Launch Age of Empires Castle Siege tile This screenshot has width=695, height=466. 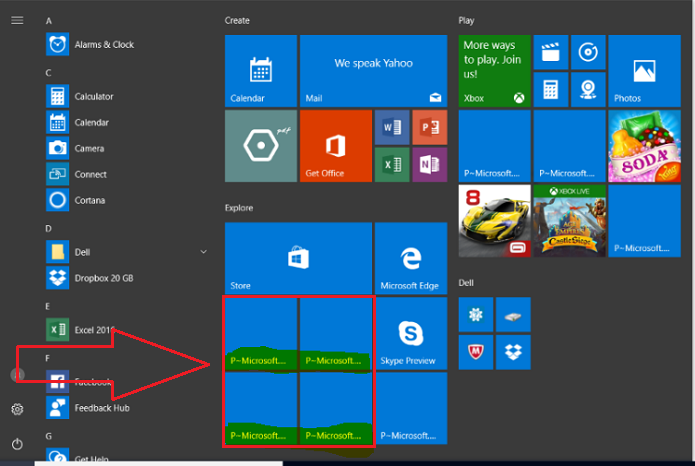click(x=570, y=221)
